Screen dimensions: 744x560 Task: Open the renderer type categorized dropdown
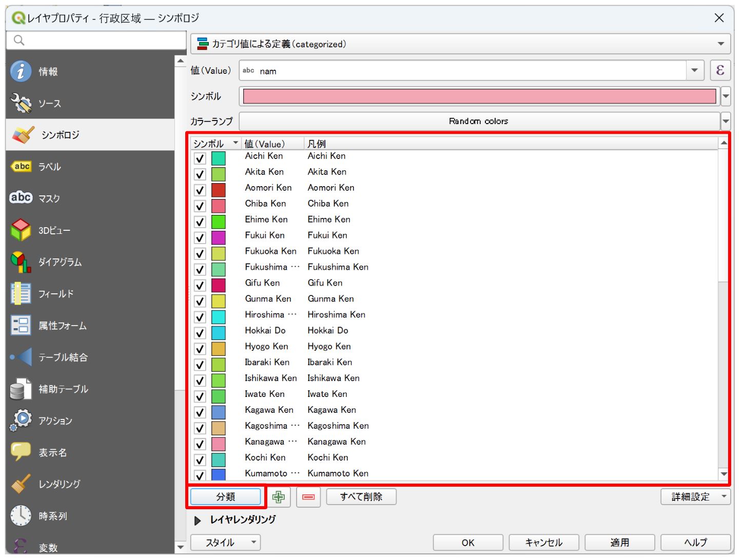(x=460, y=44)
